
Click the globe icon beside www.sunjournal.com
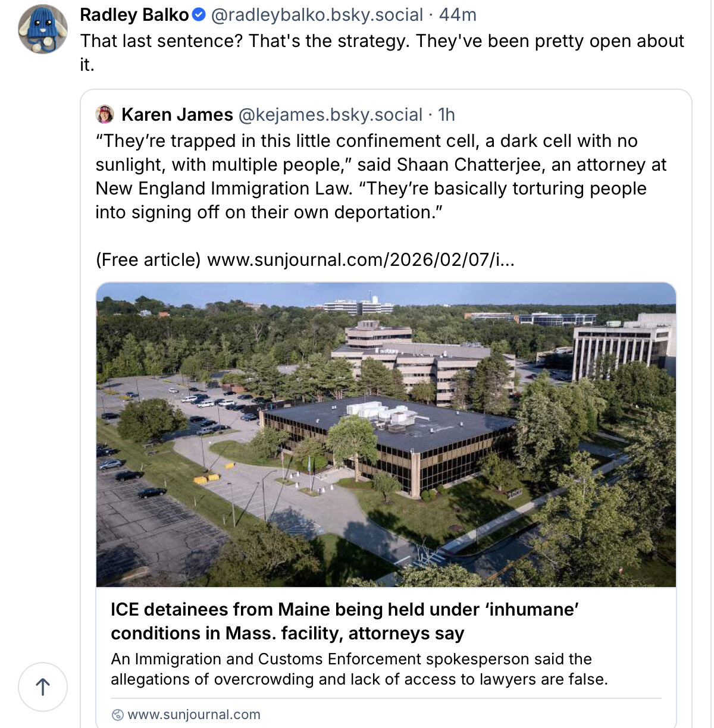(118, 714)
